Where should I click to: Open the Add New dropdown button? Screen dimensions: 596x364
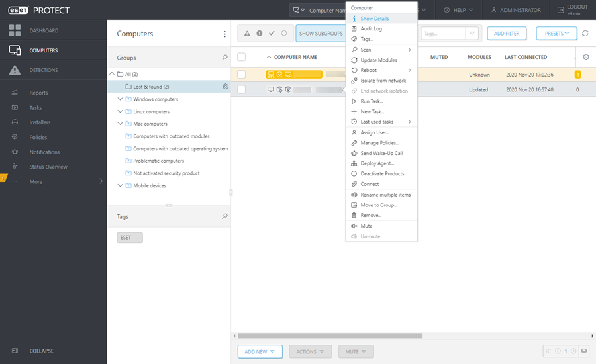point(260,352)
